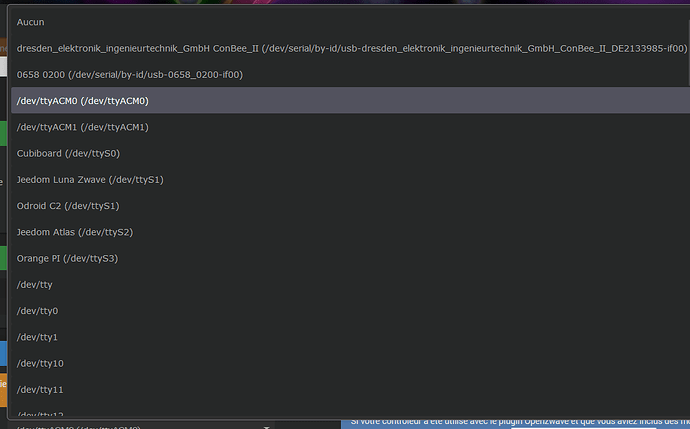
Task: Choose /dev/tty0 from the port list
Action: click(x=350, y=311)
